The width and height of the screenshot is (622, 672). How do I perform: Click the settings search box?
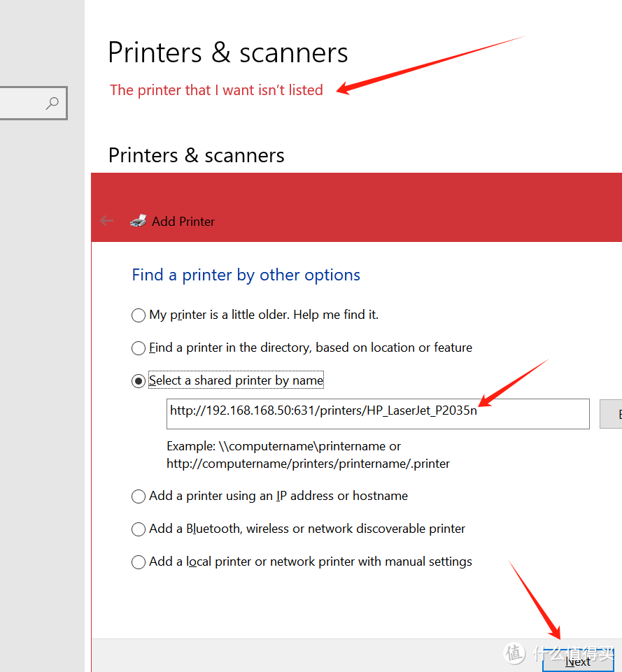point(24,103)
